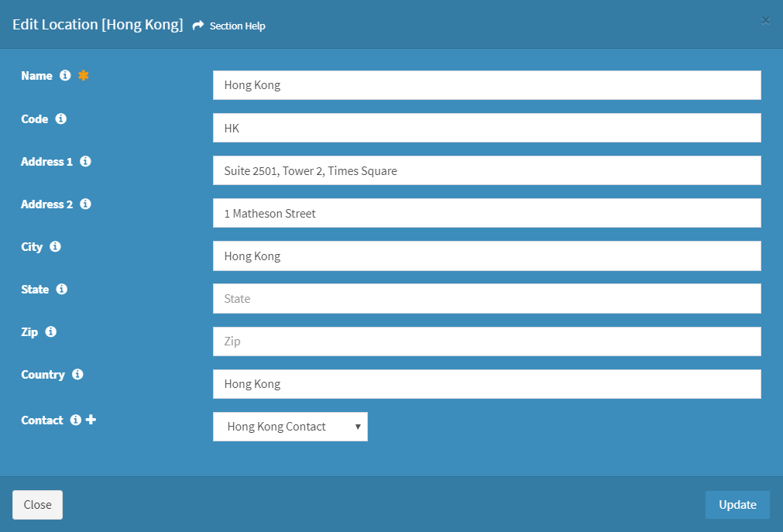Click the plus icon to add a contact

[x=91, y=420]
